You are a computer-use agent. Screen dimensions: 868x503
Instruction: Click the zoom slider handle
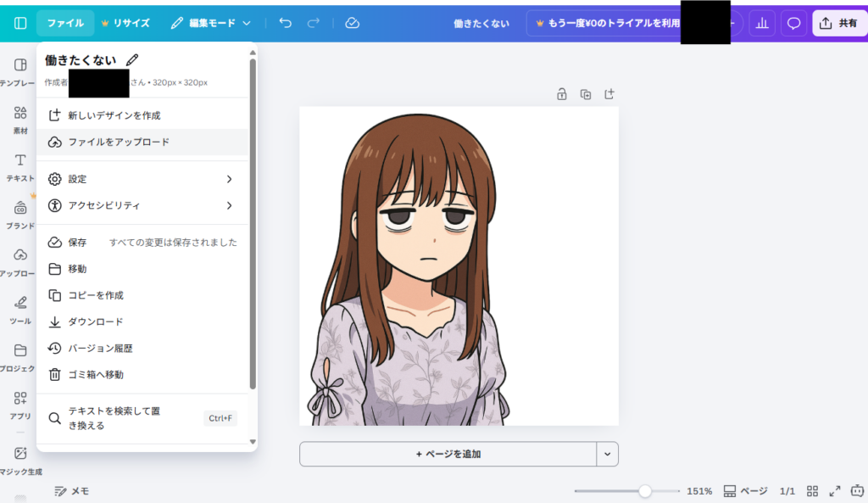[645, 491]
